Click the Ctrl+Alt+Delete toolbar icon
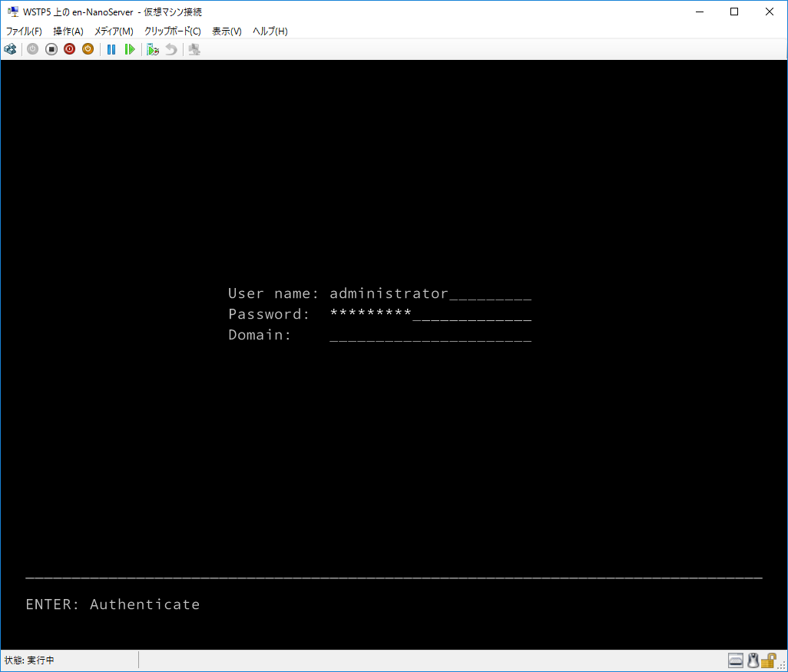788x672 pixels. coord(10,49)
